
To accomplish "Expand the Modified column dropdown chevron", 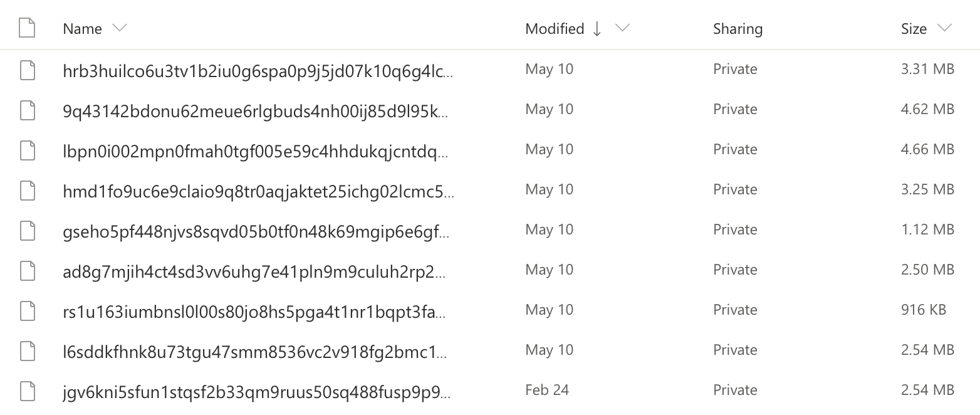I will click(622, 28).
